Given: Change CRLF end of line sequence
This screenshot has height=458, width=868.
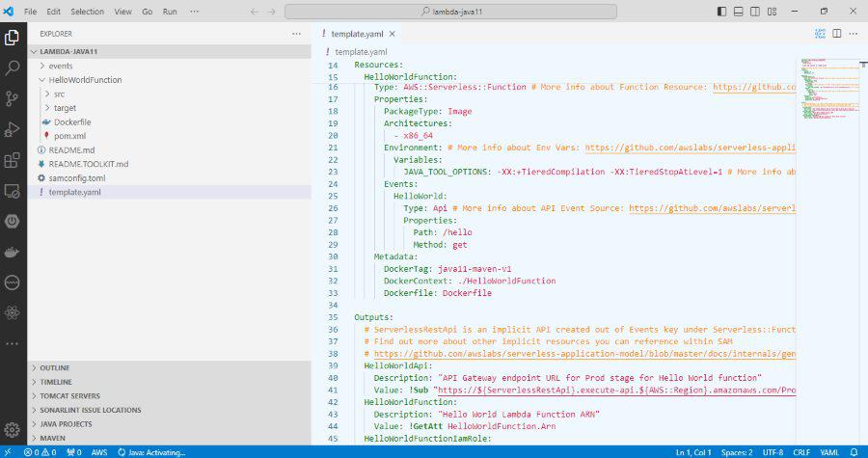Looking at the screenshot, I should pyautogui.click(x=801, y=452).
